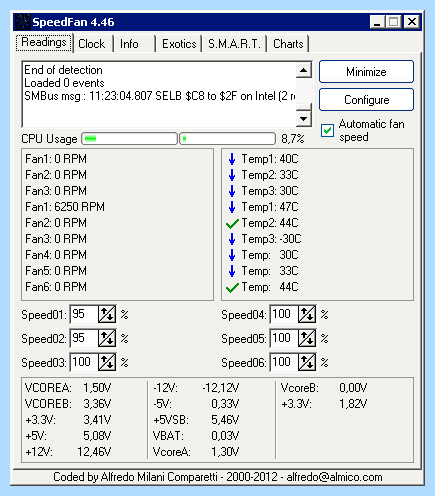Click the -12V -12,12V reading
This screenshot has height=496, width=435.
click(196, 388)
